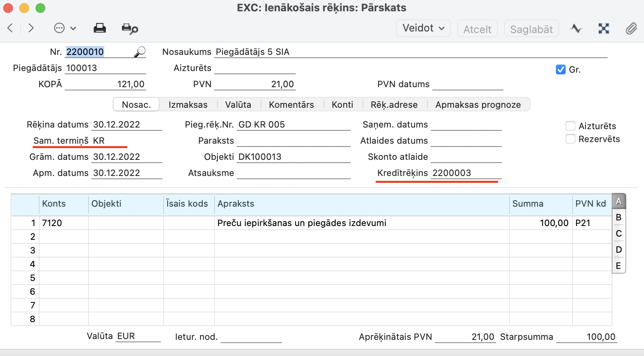
Task: Switch to the Izmaksas tab
Action: [188, 105]
